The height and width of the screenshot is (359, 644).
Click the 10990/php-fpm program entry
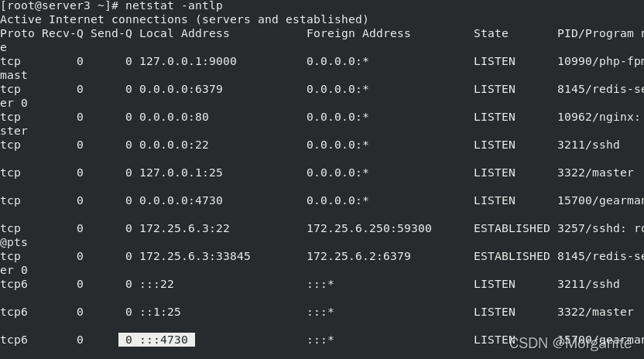(601, 62)
